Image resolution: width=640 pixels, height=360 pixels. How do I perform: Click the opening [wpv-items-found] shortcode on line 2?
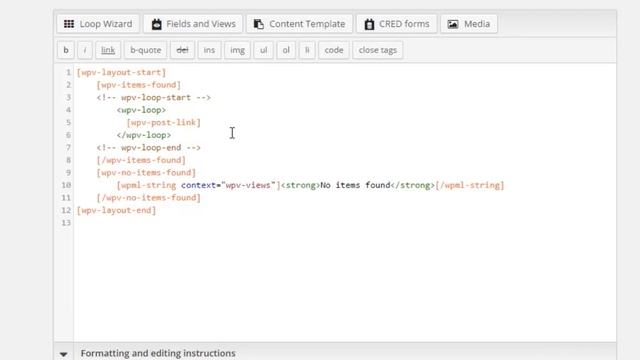(x=138, y=85)
